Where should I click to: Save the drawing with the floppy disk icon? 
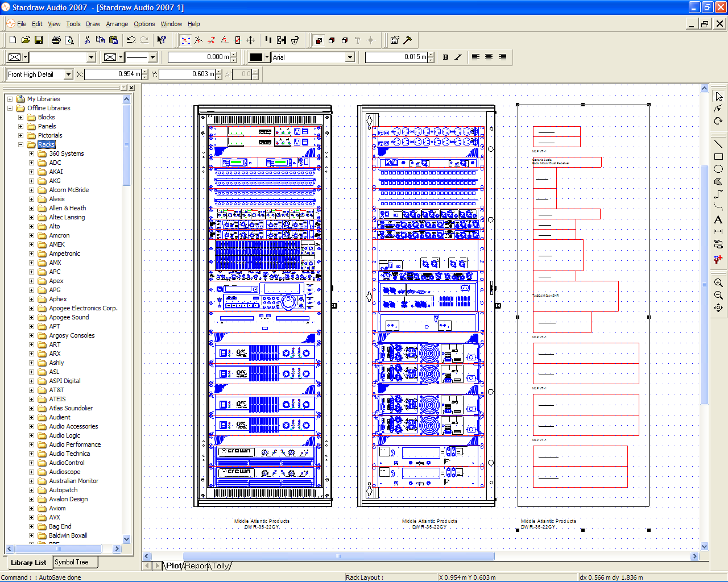[39, 40]
